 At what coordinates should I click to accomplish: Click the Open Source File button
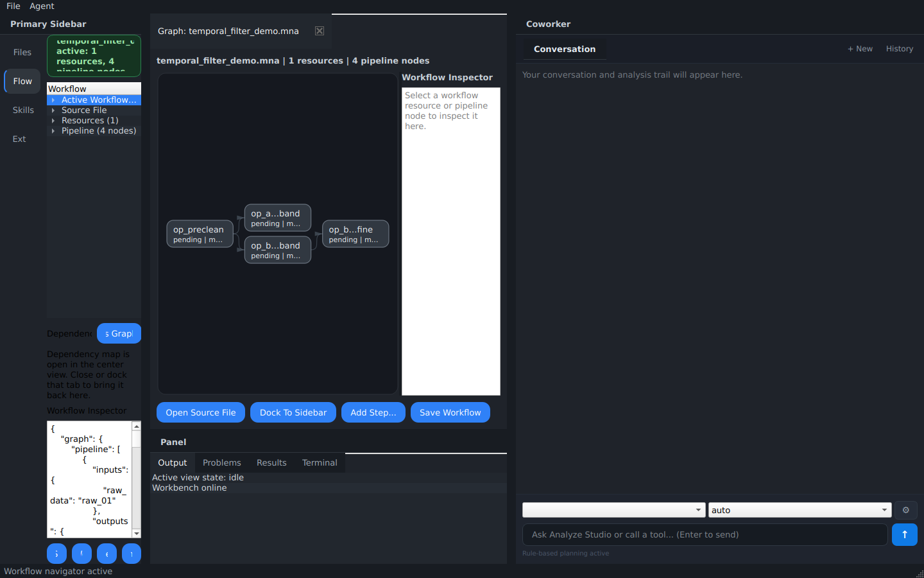point(201,412)
